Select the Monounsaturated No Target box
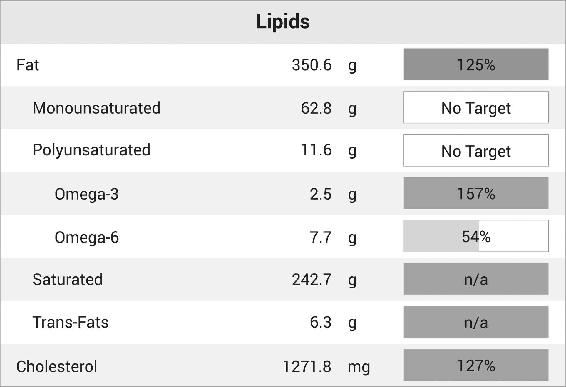 476,108
